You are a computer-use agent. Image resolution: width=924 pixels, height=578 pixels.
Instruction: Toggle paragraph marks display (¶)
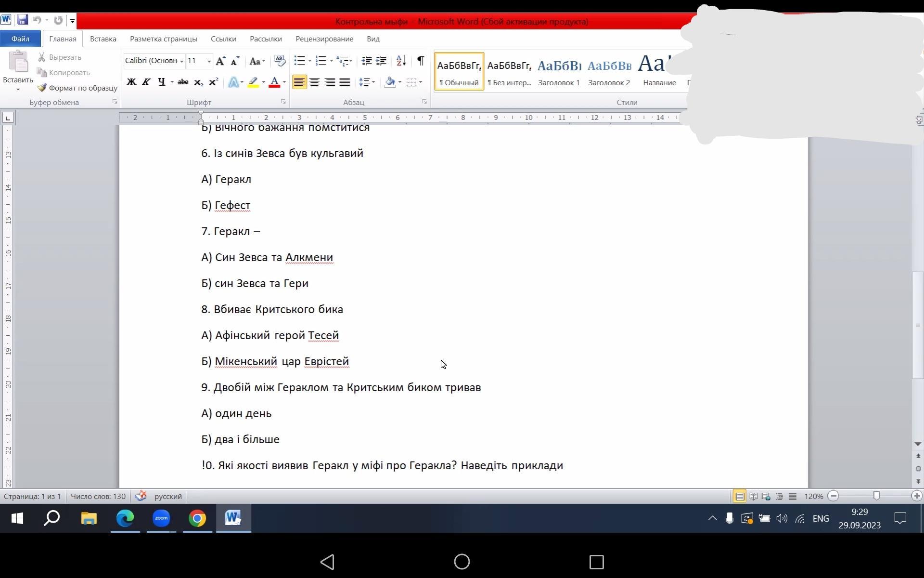tap(421, 61)
